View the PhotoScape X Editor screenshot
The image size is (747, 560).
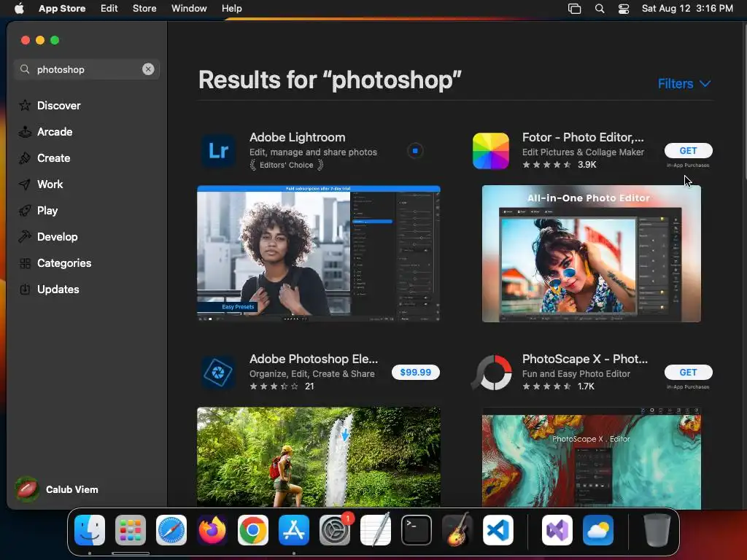pos(591,457)
